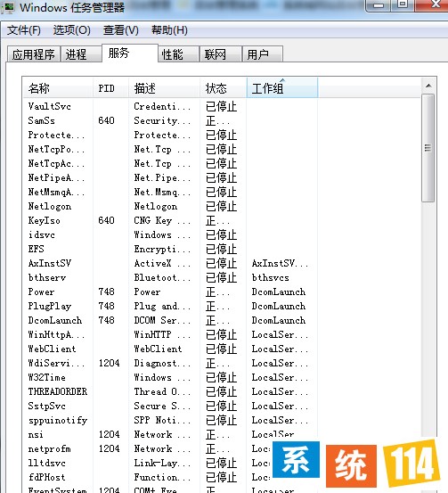Click the Security... description cell
This screenshot has height=493, width=448.
pos(162,120)
